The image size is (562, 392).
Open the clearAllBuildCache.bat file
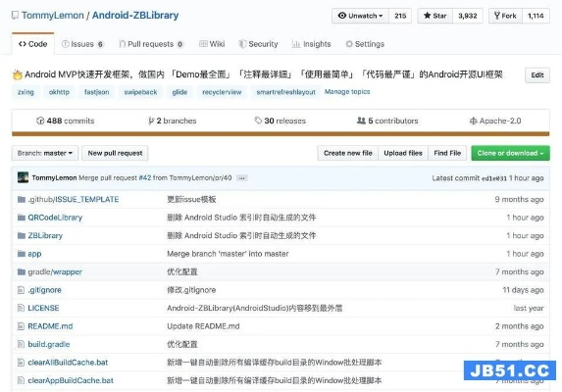point(68,363)
